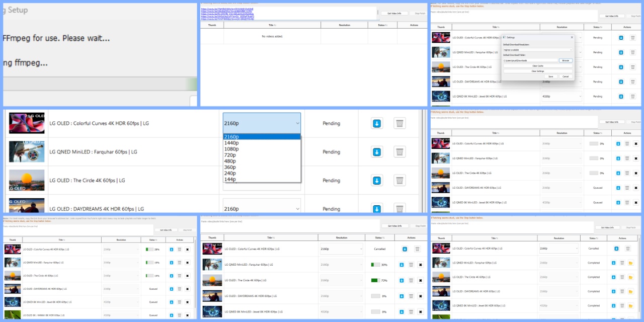The image size is (644, 322).
Task: Click download icon in completed The Circle row
Action: pyautogui.click(x=613, y=277)
